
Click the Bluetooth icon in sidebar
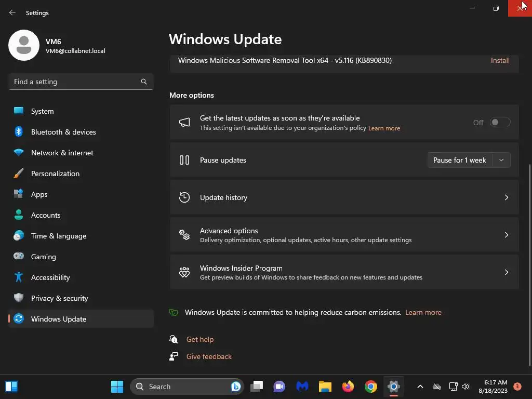[19, 131]
